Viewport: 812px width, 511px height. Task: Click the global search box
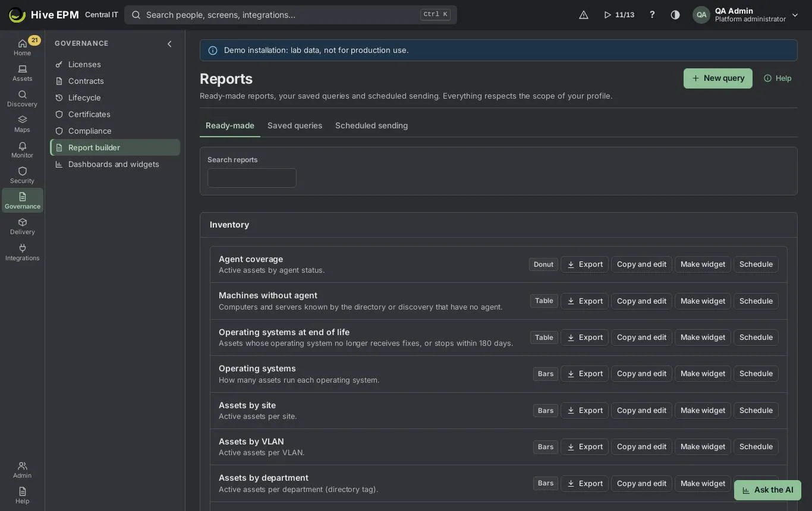[x=291, y=15]
